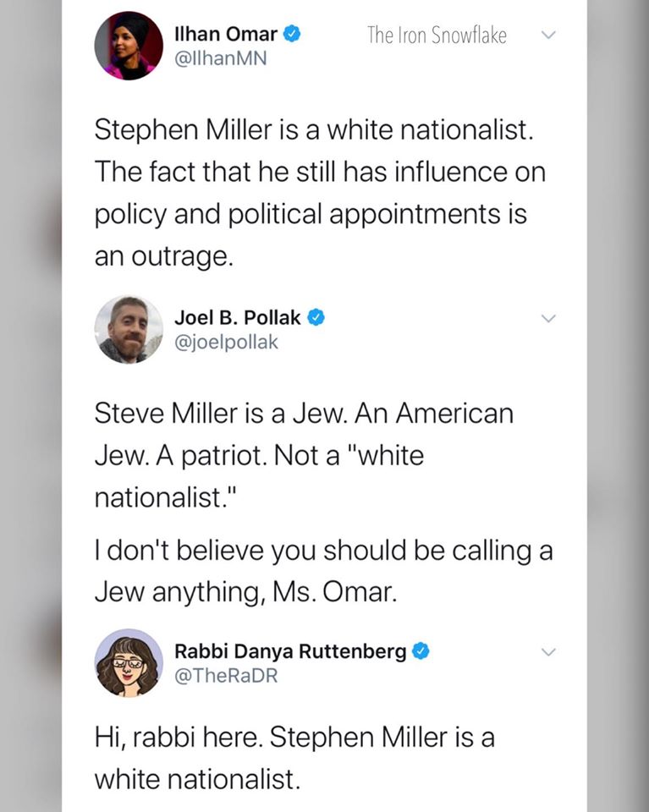The height and width of the screenshot is (812, 649).
Task: Visit the Rabbi Danya Ruttenberg display name
Action: (290, 651)
